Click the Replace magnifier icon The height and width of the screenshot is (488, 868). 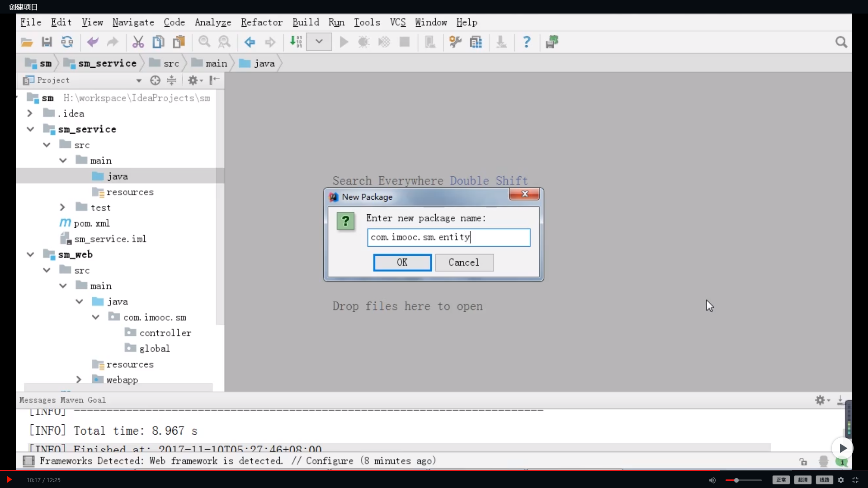click(x=224, y=42)
